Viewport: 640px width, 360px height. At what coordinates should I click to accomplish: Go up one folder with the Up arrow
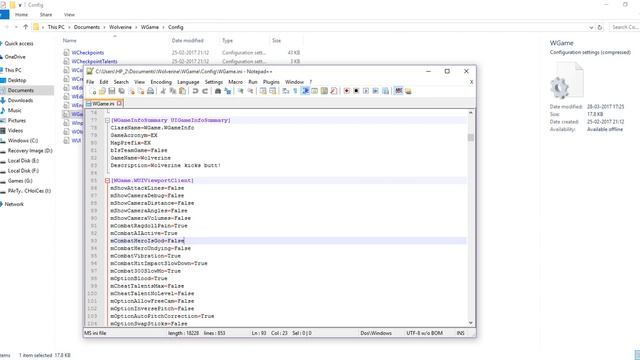(x=26, y=27)
